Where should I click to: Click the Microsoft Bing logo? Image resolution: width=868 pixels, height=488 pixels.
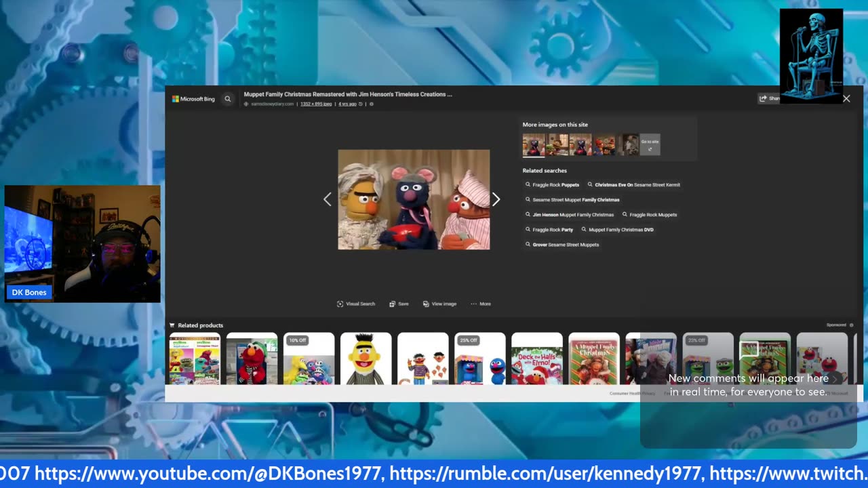pyautogui.click(x=193, y=99)
